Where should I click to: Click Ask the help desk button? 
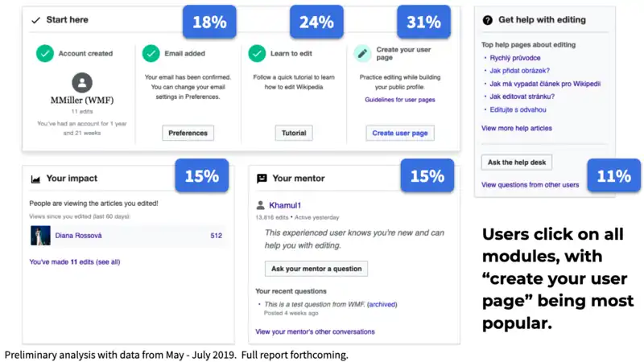(516, 162)
